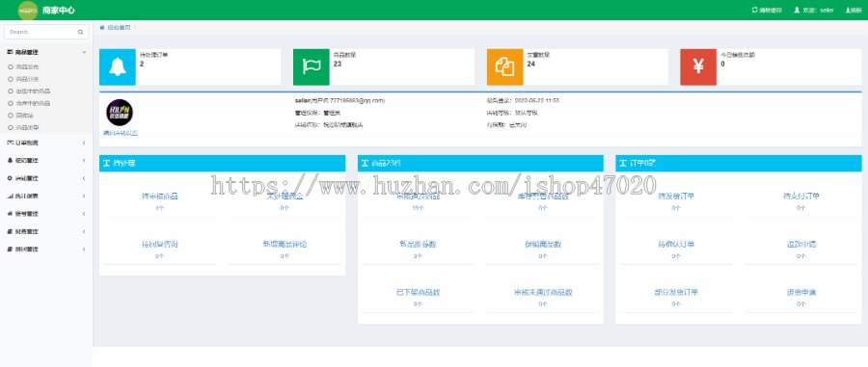Screen dimensions: 868x367
Task: Open the 退款申请 link
Action: 801,244
